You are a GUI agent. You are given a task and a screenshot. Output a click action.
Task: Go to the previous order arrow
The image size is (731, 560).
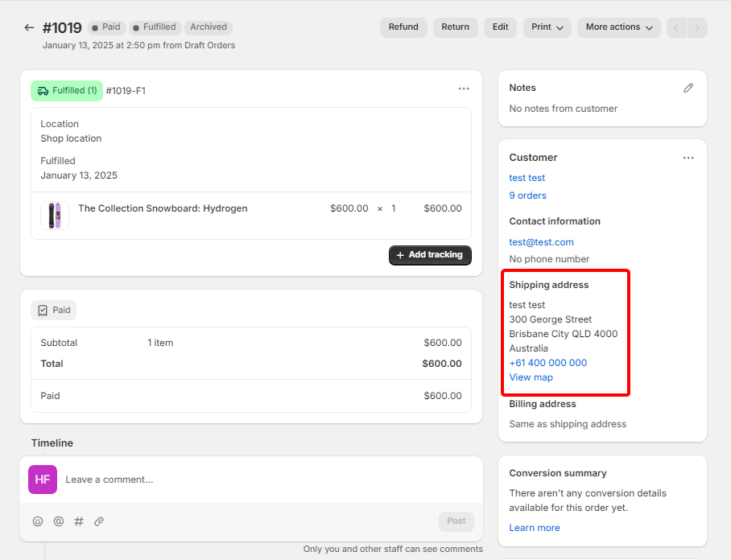[x=676, y=27]
